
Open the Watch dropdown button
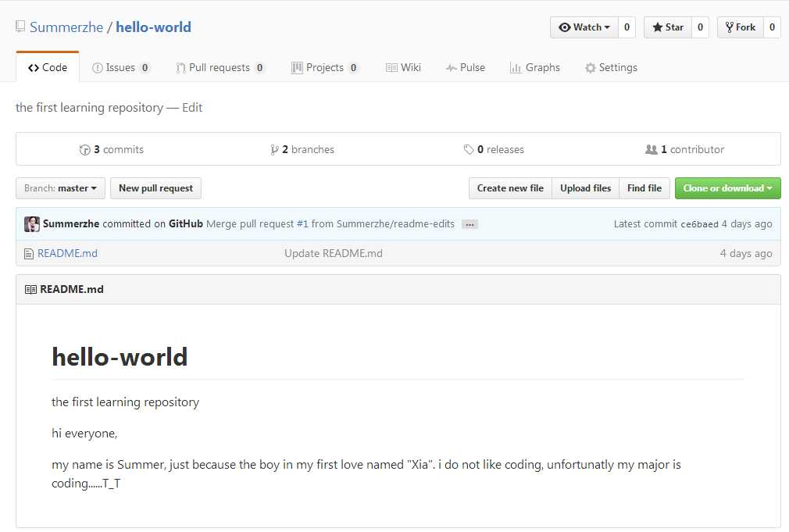click(x=584, y=27)
